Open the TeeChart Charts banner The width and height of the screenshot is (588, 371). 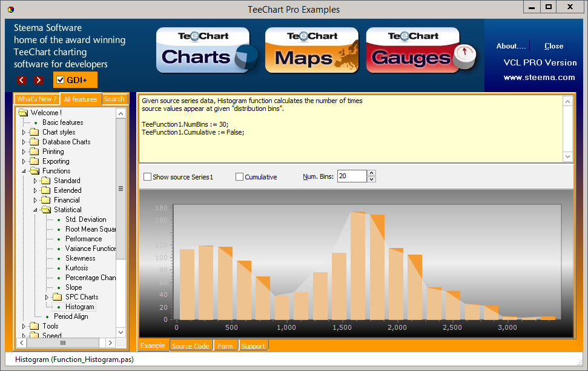[206, 50]
